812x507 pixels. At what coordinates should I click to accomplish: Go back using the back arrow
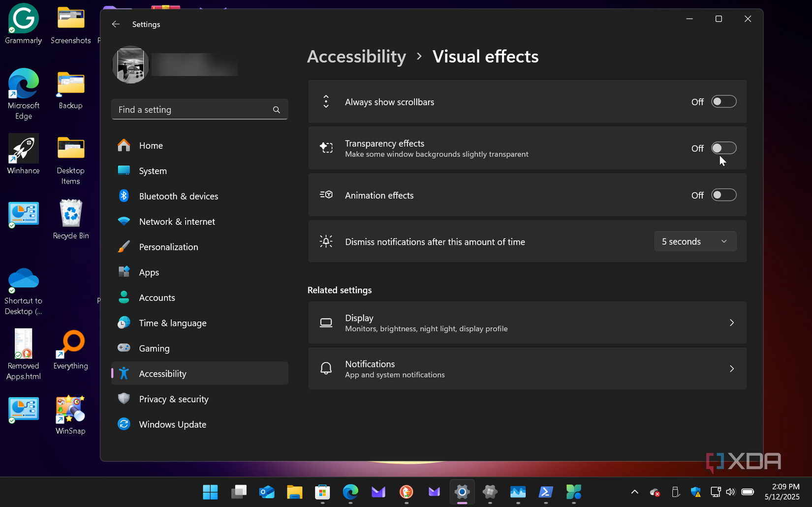(x=115, y=24)
